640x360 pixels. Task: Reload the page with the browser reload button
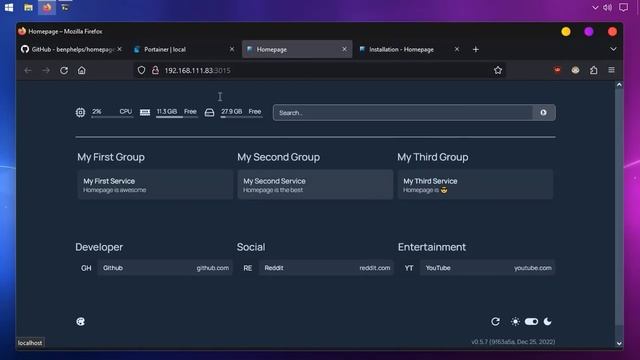click(x=64, y=70)
